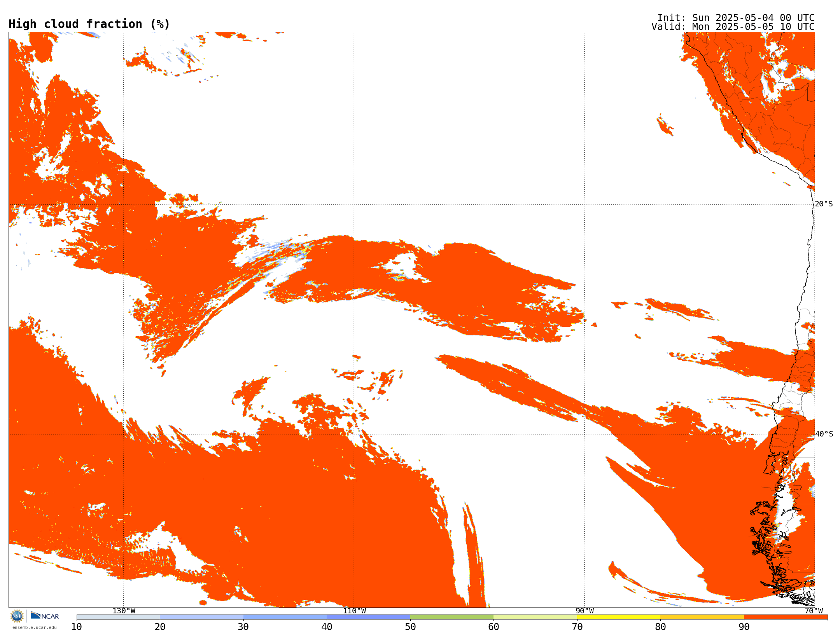The image size is (840, 632).
Task: Click the 30-40 blue colorbar segment
Action: (285, 617)
